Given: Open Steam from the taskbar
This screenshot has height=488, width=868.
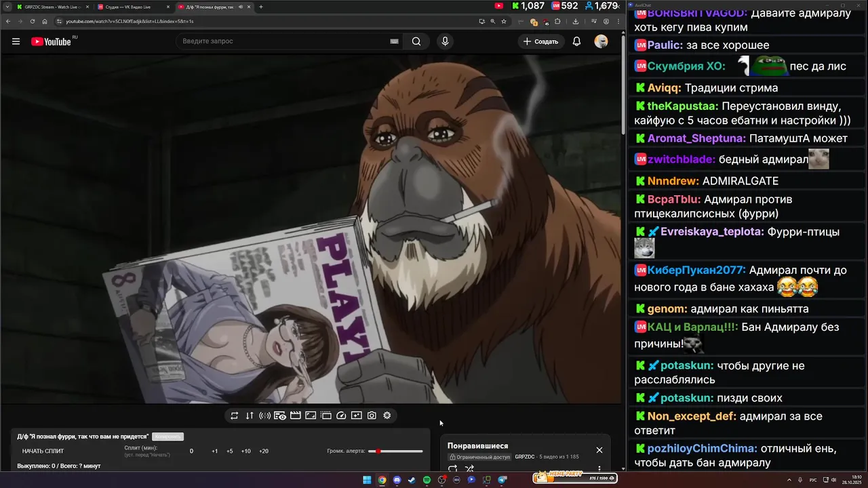Looking at the screenshot, I should click(x=412, y=480).
